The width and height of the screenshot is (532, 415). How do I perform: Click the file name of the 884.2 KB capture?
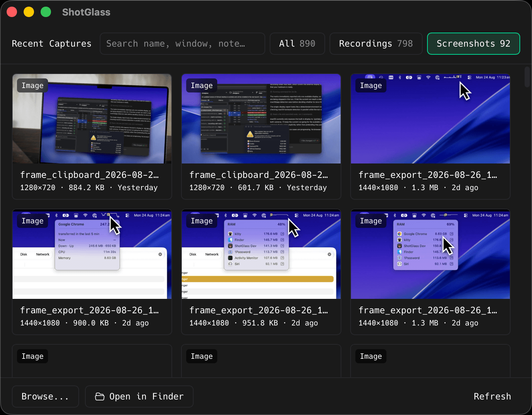click(x=89, y=175)
